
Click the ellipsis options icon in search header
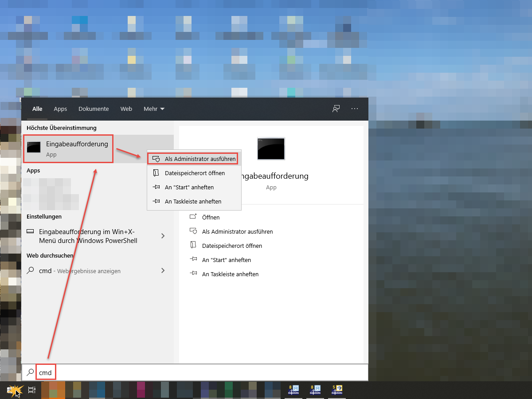coord(355,109)
